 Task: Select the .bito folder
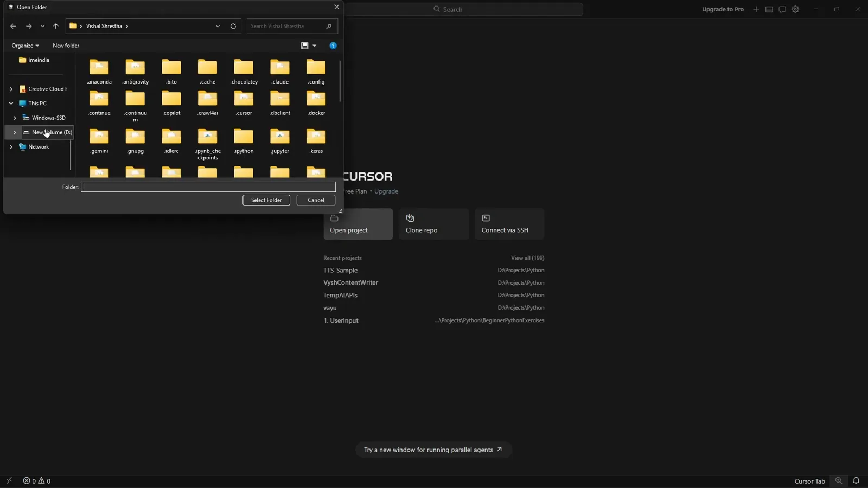coord(171,72)
